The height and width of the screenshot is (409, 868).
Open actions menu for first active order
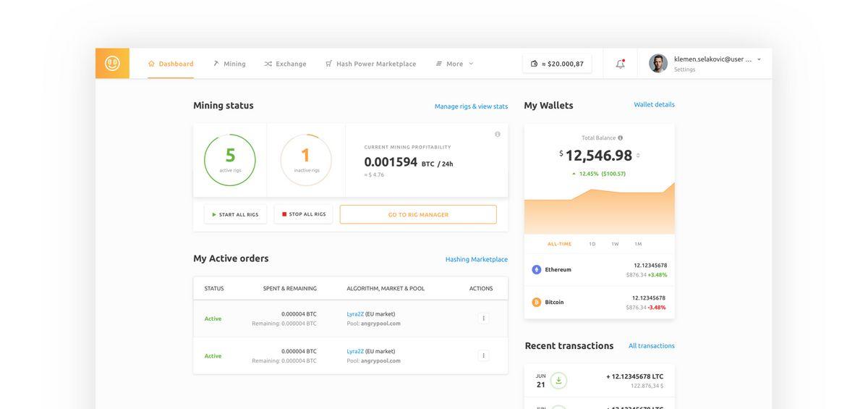(483, 319)
